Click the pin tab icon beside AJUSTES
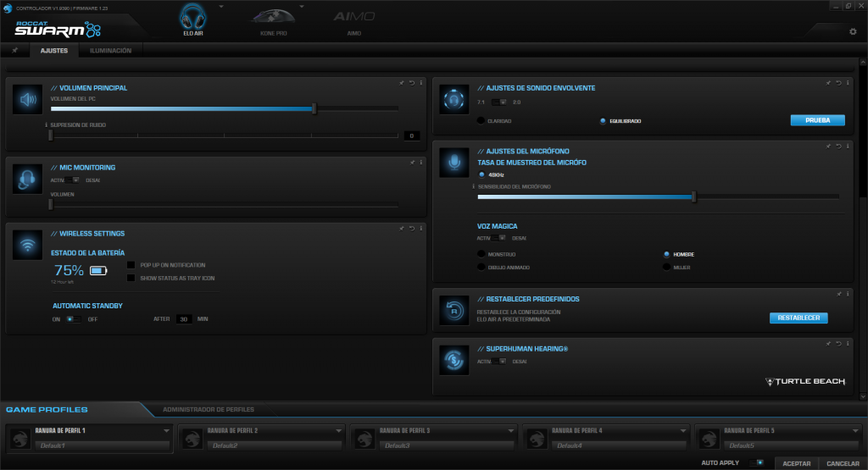The width and height of the screenshot is (868, 470). click(x=15, y=50)
